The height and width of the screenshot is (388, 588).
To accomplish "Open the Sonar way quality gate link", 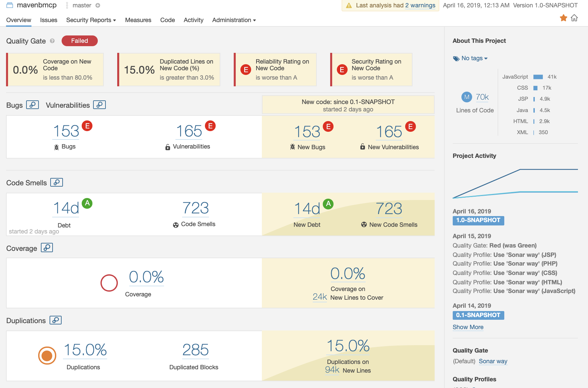I will pos(493,361).
